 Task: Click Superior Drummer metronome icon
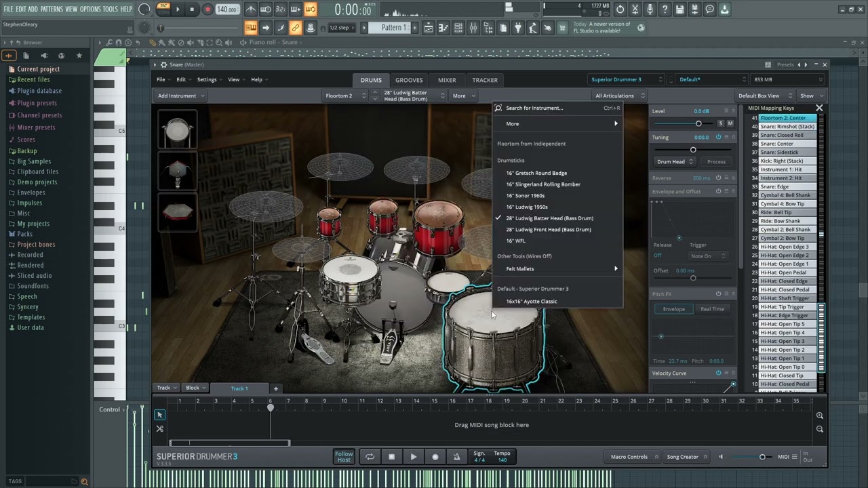[x=456, y=457]
